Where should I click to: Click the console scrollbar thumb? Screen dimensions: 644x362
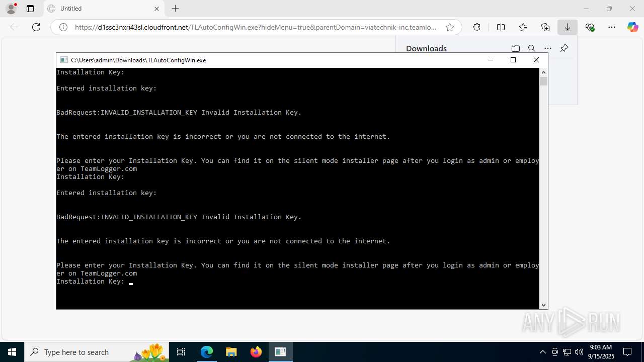click(543, 81)
